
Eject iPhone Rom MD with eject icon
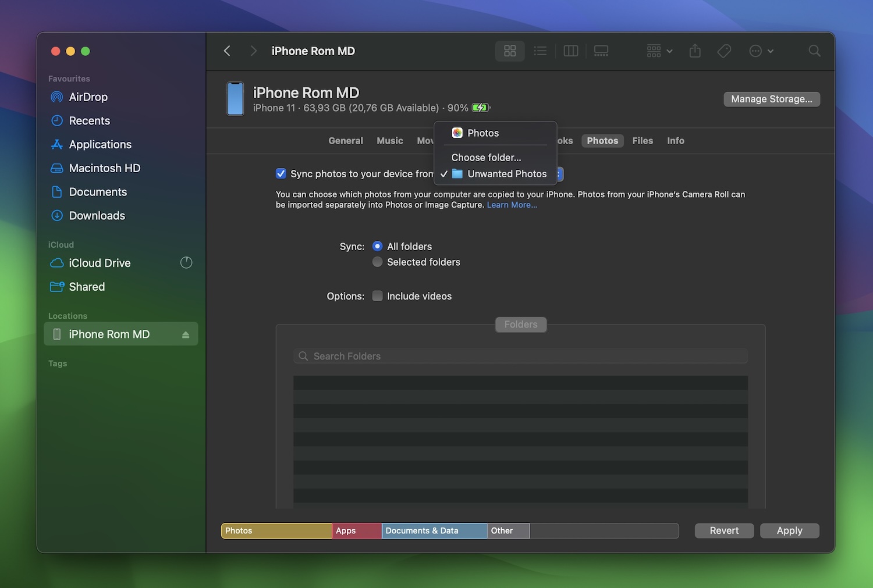coord(186,335)
